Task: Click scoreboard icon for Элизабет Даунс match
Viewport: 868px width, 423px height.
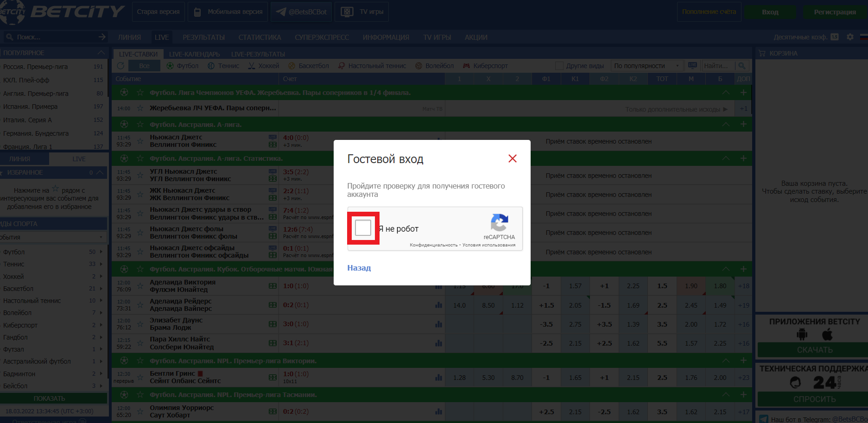Action: click(x=273, y=324)
